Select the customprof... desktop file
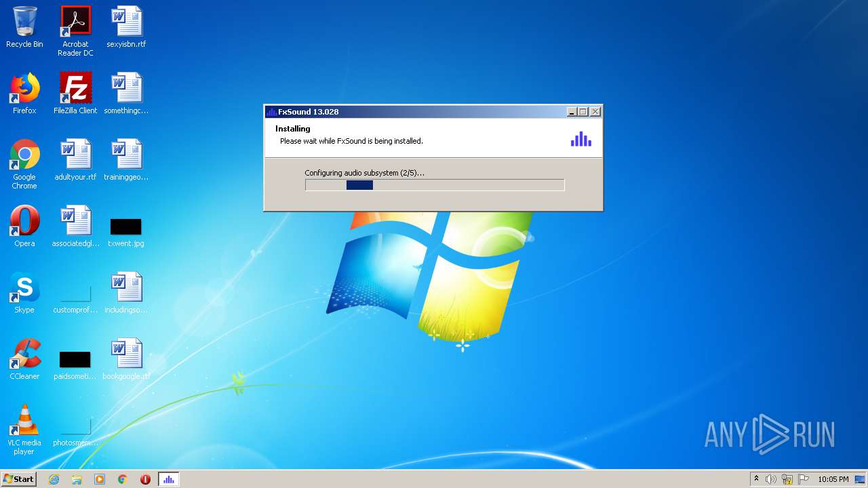868x488 pixels. tap(75, 298)
